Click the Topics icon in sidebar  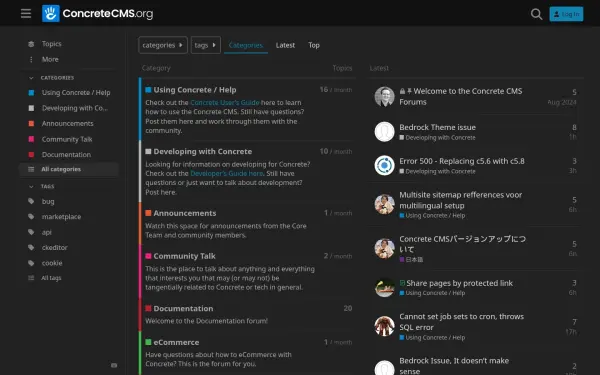tap(31, 44)
